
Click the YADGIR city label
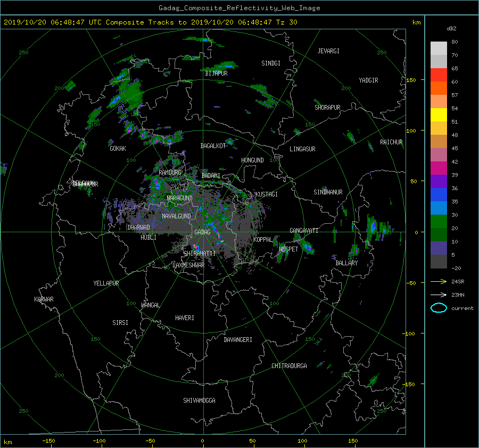coord(368,80)
